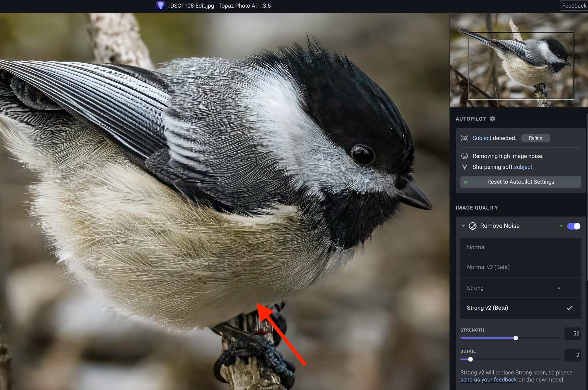Click the Subject link in detection row
Image resolution: width=588 pixels, height=390 pixels.
[x=481, y=138]
